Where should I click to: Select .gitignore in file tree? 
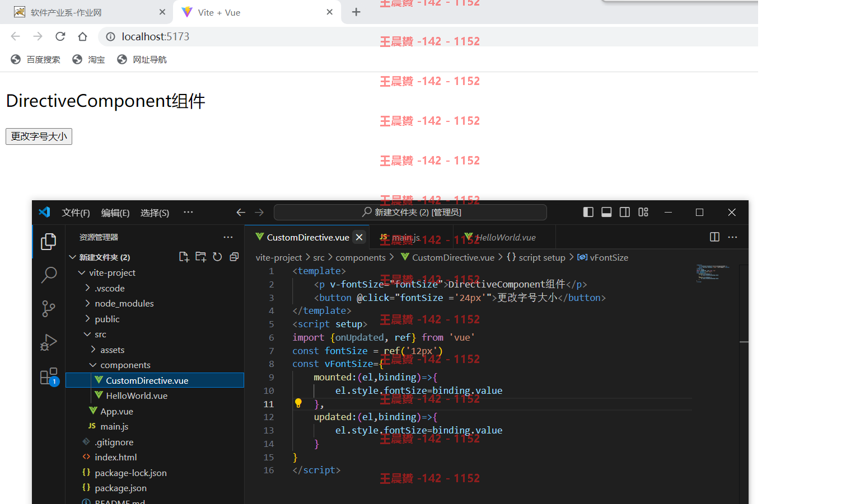tap(155, 442)
